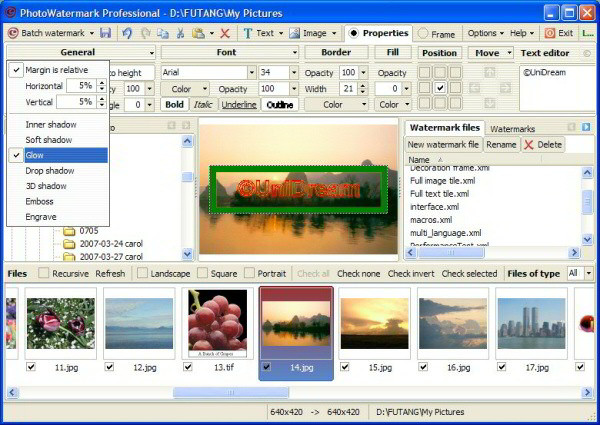Click the checked center Position grid box
Viewport: 600px width, 425px height.
tap(440, 88)
